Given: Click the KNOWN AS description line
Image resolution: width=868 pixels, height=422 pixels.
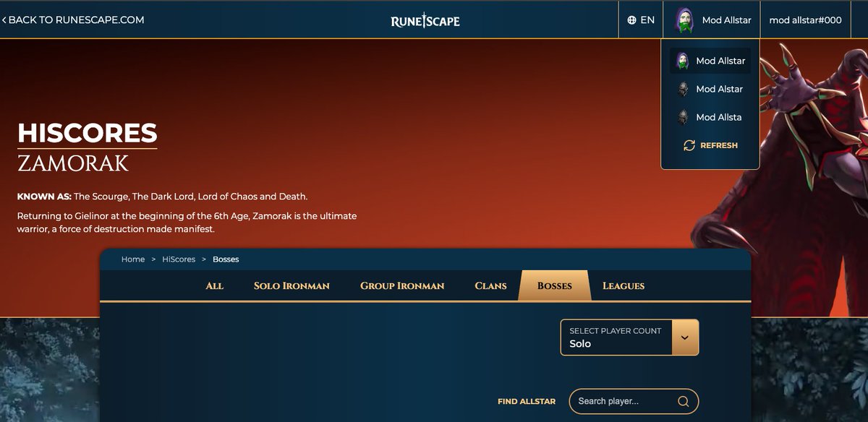Looking at the screenshot, I should coord(163,197).
